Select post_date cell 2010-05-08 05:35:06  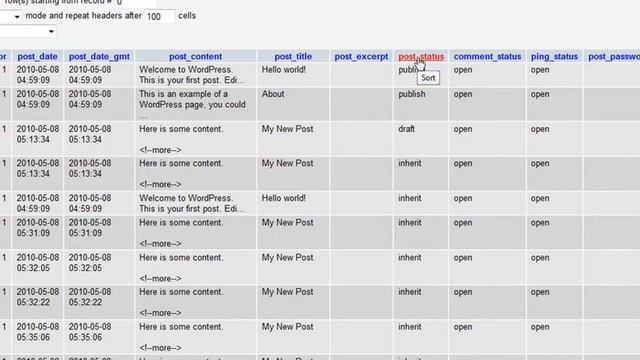coord(38,332)
